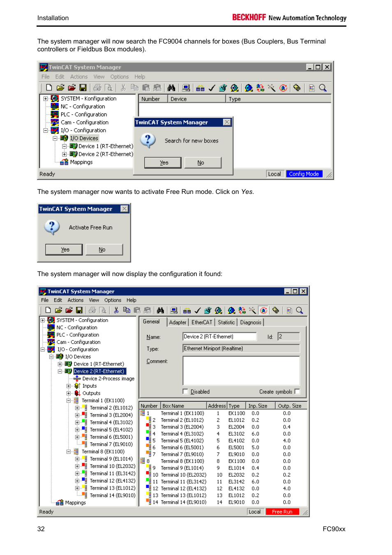Screen dimensions: 392x555
Task: Click Save floppy icon in top window toolbar
Action: pos(83,88)
